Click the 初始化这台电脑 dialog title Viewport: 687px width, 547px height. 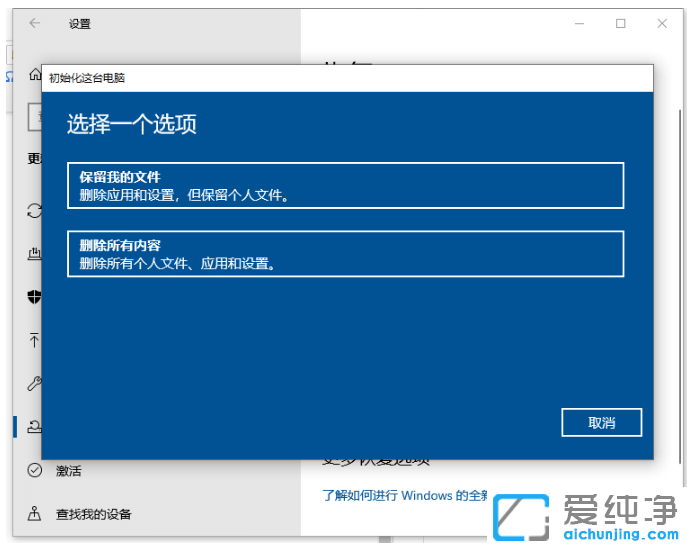click(x=87, y=78)
